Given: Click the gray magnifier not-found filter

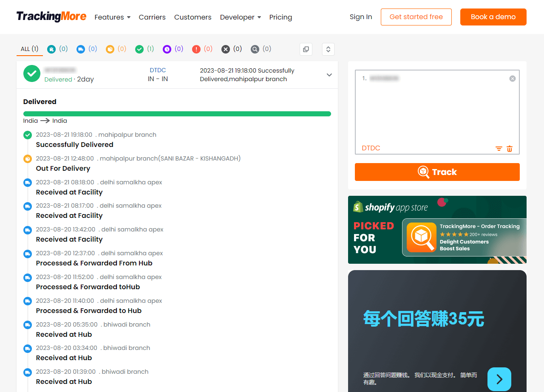Looking at the screenshot, I should tap(255, 49).
